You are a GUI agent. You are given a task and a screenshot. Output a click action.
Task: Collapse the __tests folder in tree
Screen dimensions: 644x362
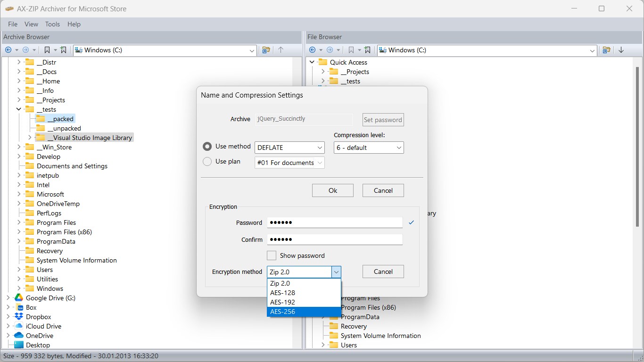19,109
